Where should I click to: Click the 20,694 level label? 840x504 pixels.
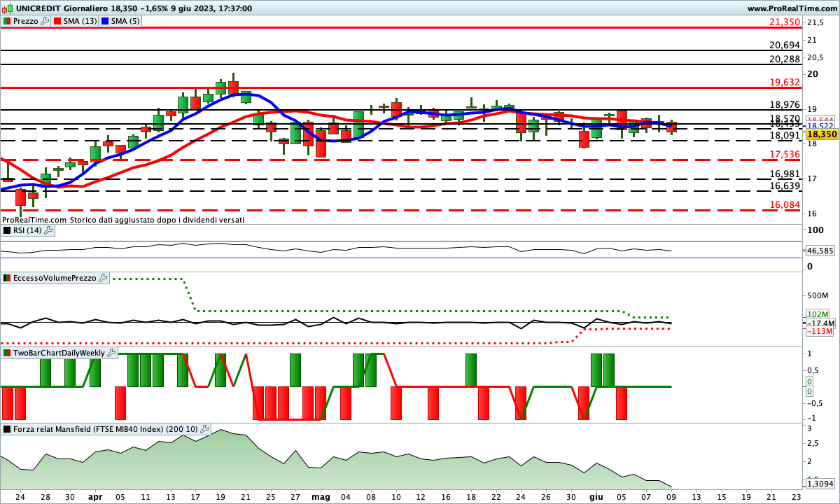click(x=784, y=45)
